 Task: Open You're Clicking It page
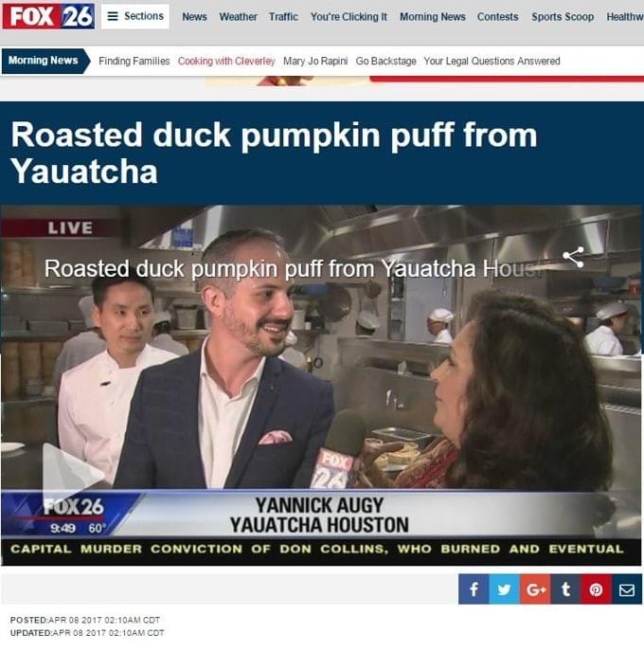[349, 17]
